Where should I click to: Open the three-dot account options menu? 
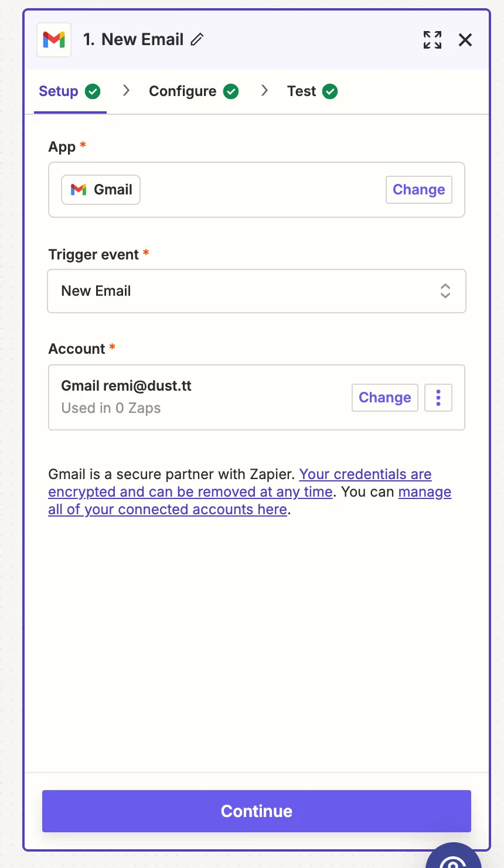(438, 398)
